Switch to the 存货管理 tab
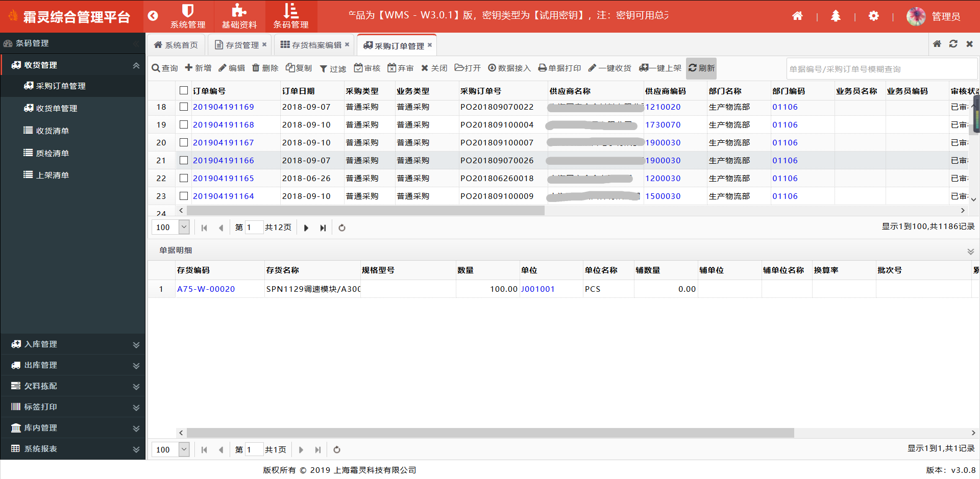 pyautogui.click(x=242, y=45)
